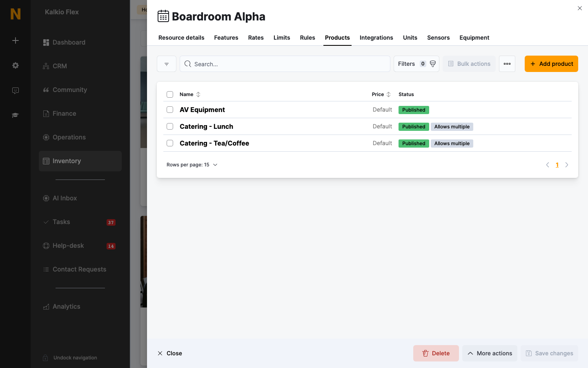The height and width of the screenshot is (368, 588).
Task: Open the Bulk actions menu
Action: (x=469, y=64)
